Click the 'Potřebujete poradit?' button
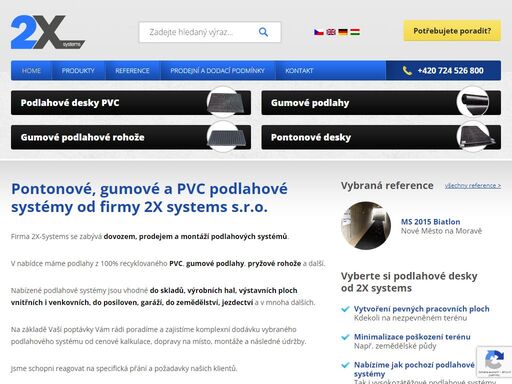Image resolution: width=512 pixels, height=384 pixels. coord(452,31)
